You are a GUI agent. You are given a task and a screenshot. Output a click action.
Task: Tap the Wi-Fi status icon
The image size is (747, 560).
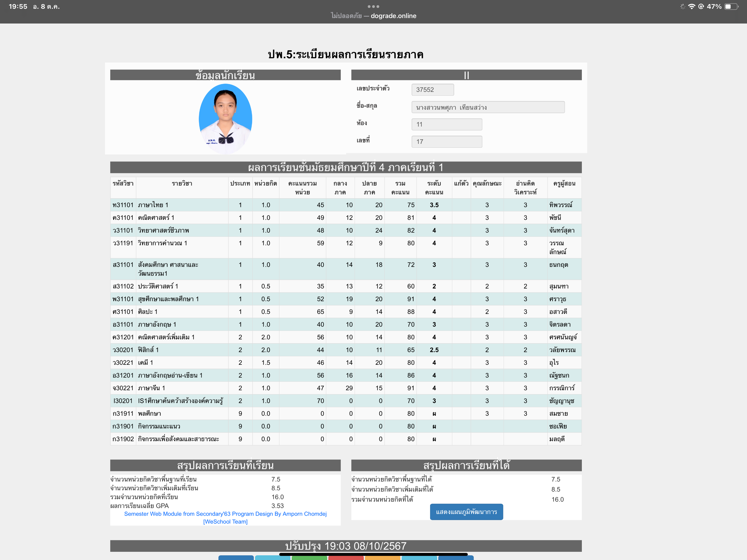[691, 6]
